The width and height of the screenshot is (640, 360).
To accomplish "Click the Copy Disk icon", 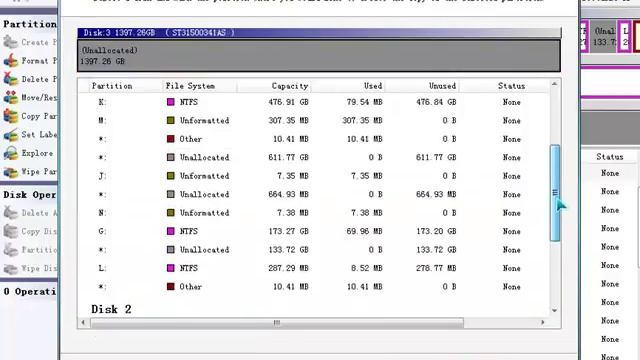I will point(11,231).
